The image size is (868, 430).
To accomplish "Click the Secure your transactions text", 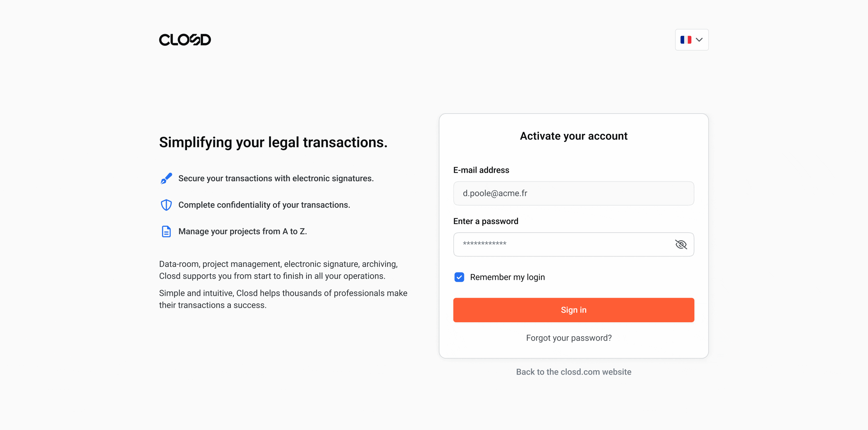I will click(x=276, y=178).
